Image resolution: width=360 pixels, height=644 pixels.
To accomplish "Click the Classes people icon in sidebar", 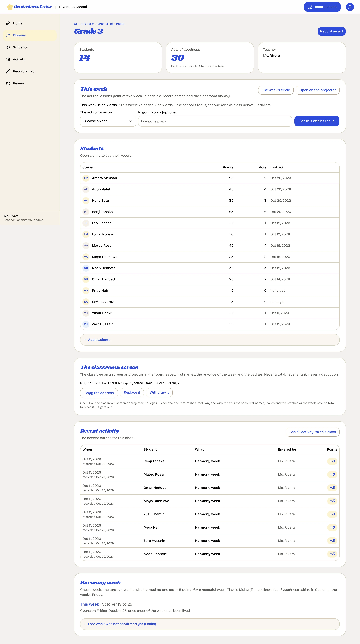I will click(x=8, y=35).
